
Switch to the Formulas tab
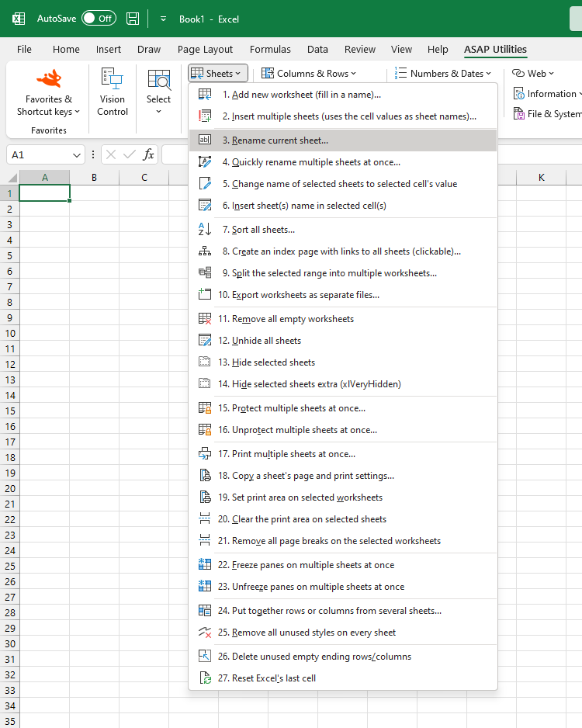(x=270, y=49)
